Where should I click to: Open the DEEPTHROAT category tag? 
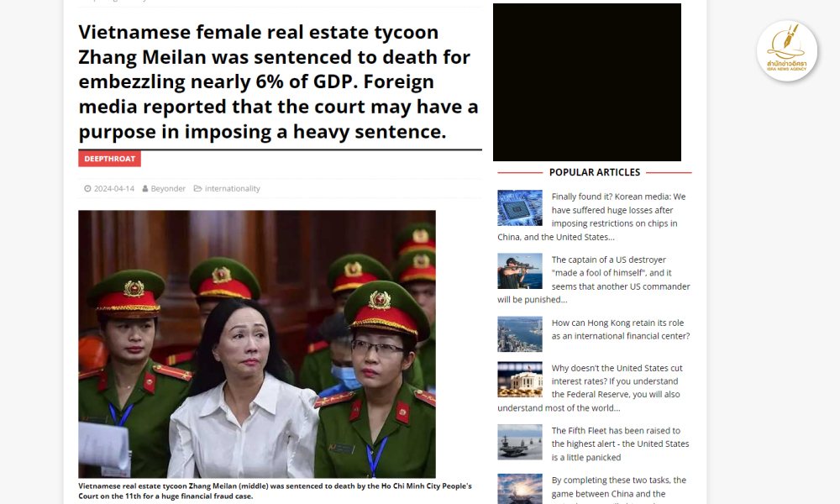[110, 159]
